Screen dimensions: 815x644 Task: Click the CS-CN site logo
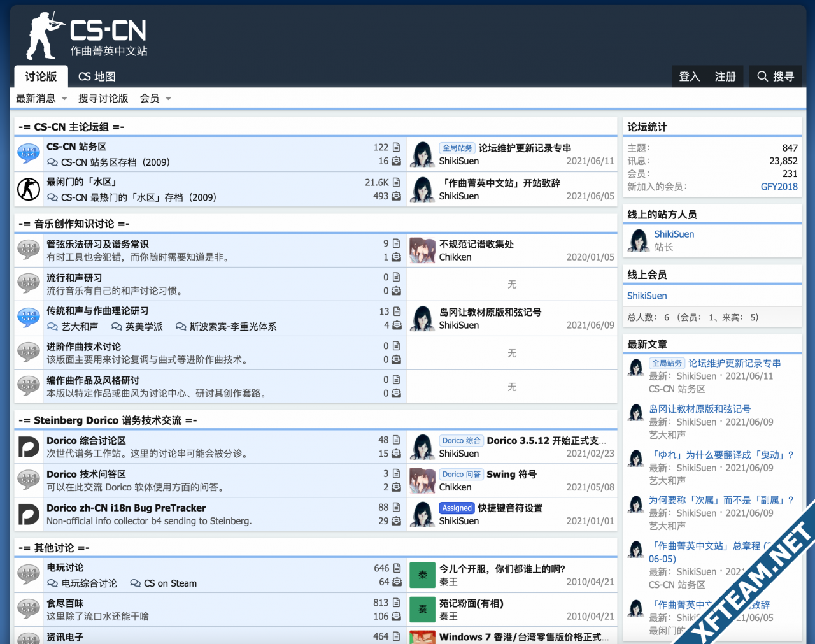click(x=87, y=36)
